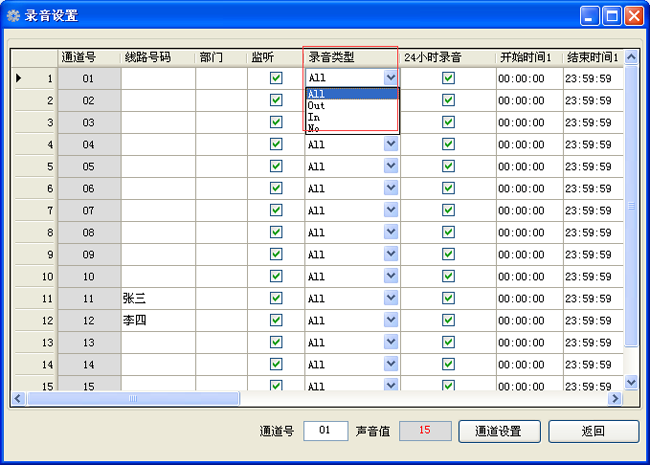Click the 返回 button
The image size is (650, 465).
pyautogui.click(x=593, y=431)
